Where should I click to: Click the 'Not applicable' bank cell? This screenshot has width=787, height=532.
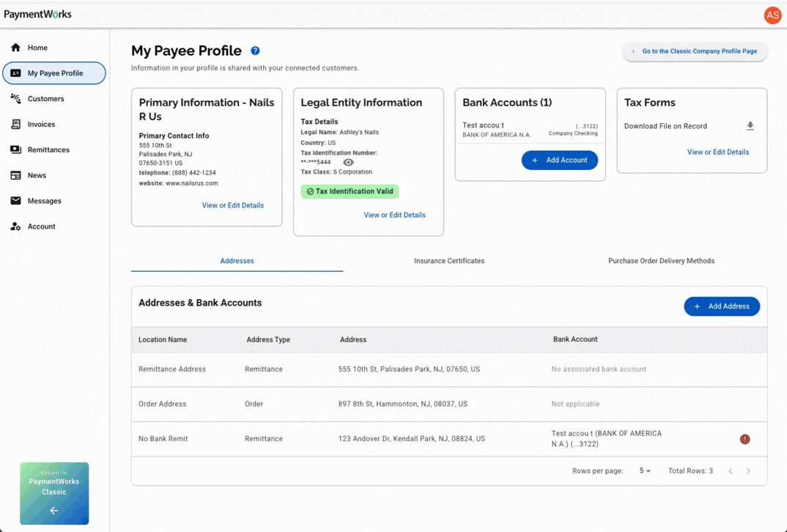(575, 404)
